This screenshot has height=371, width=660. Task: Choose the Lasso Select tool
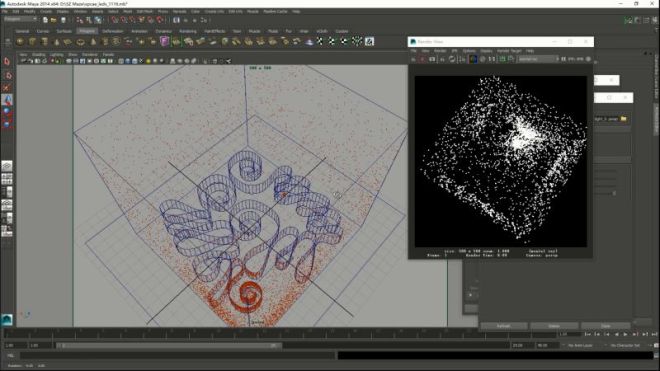pos(7,75)
